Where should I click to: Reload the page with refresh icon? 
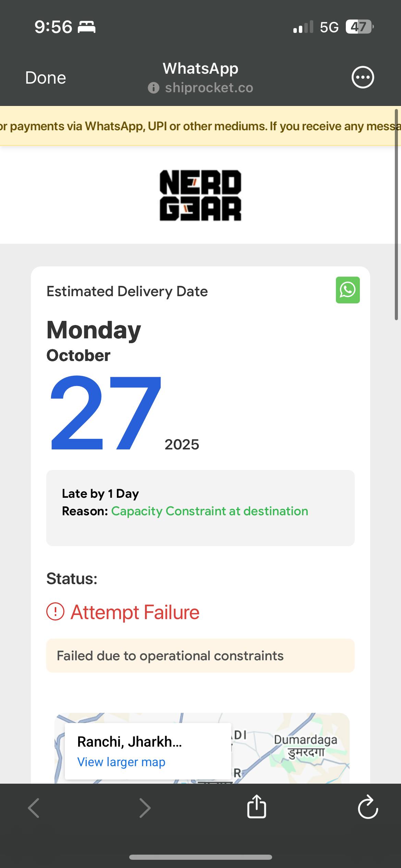[367, 807]
